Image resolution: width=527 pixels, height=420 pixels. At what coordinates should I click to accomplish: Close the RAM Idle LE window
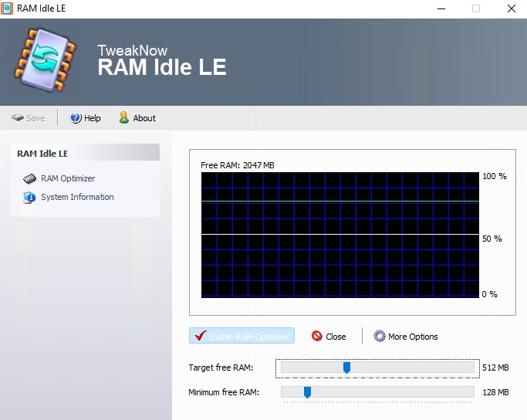coord(512,8)
